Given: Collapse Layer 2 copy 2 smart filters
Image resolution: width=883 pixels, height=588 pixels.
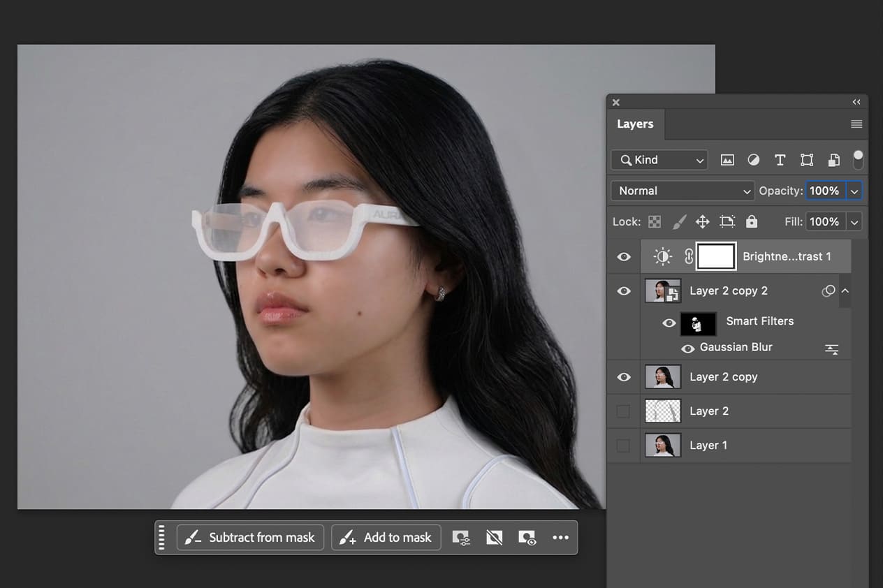Looking at the screenshot, I should [845, 291].
